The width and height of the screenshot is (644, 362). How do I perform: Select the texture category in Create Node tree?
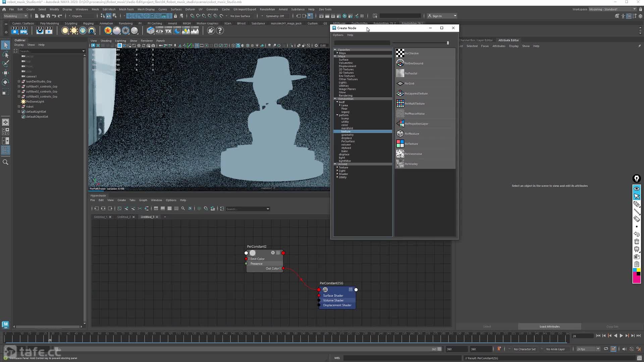(x=363, y=132)
